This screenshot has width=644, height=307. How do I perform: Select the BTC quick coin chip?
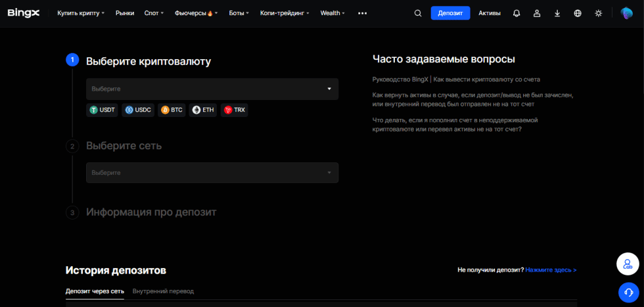[x=172, y=110]
